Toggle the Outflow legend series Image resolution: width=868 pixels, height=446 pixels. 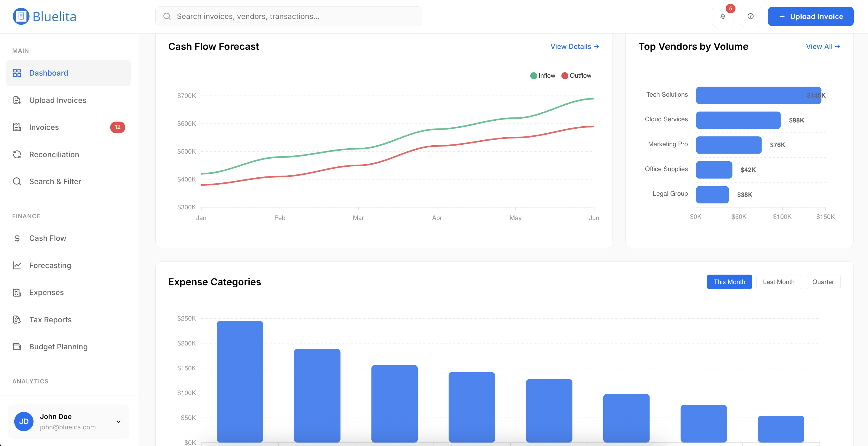(576, 76)
